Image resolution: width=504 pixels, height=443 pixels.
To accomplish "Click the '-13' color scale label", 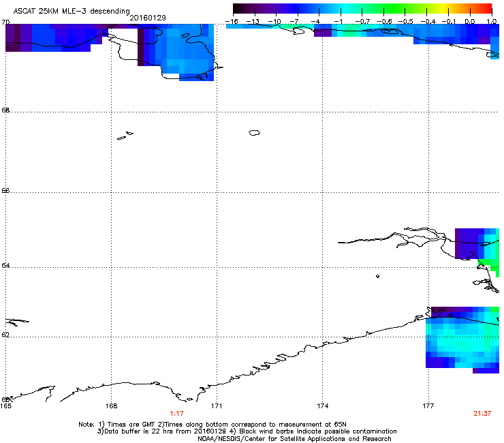I will (253, 22).
